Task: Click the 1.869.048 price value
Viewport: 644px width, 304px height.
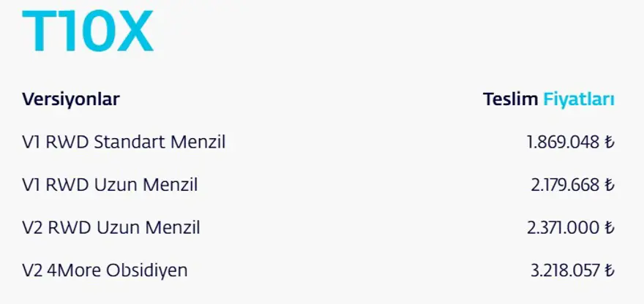Action: tap(563, 142)
